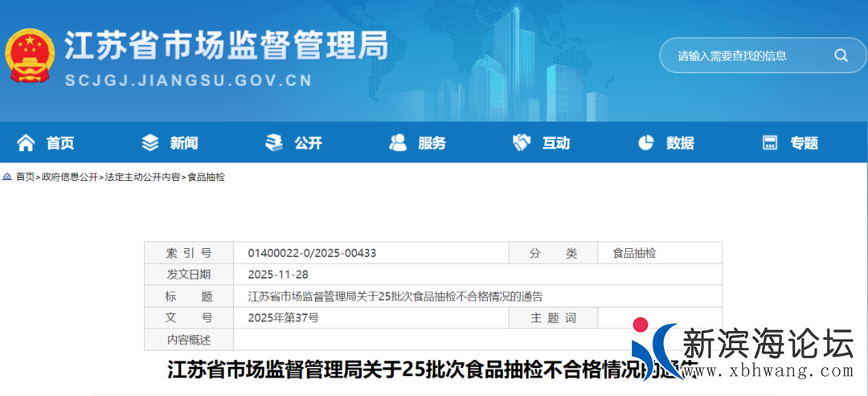Click the calendar icon beside 专题
Image resolution: width=868 pixels, height=396 pixels.
(x=770, y=143)
